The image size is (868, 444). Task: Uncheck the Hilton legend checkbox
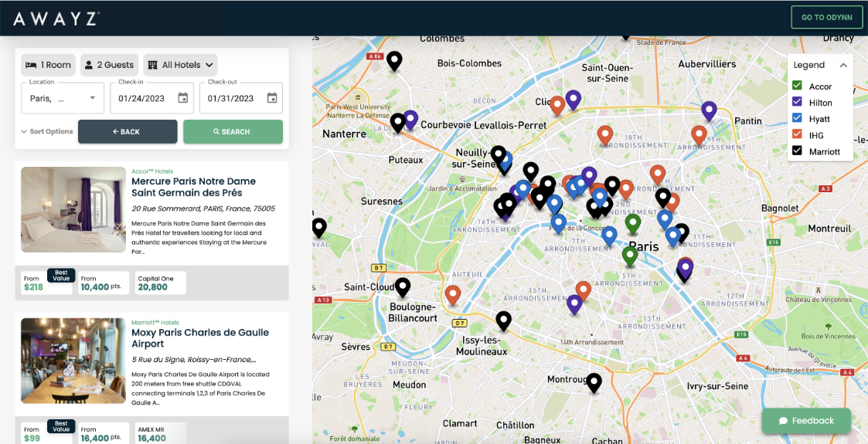point(797,102)
